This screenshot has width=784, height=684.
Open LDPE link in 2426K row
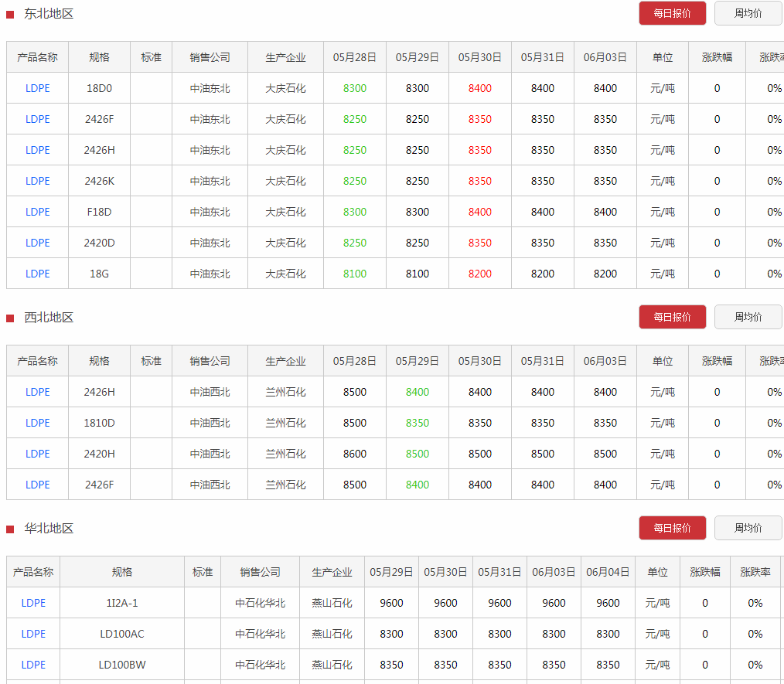coord(38,182)
